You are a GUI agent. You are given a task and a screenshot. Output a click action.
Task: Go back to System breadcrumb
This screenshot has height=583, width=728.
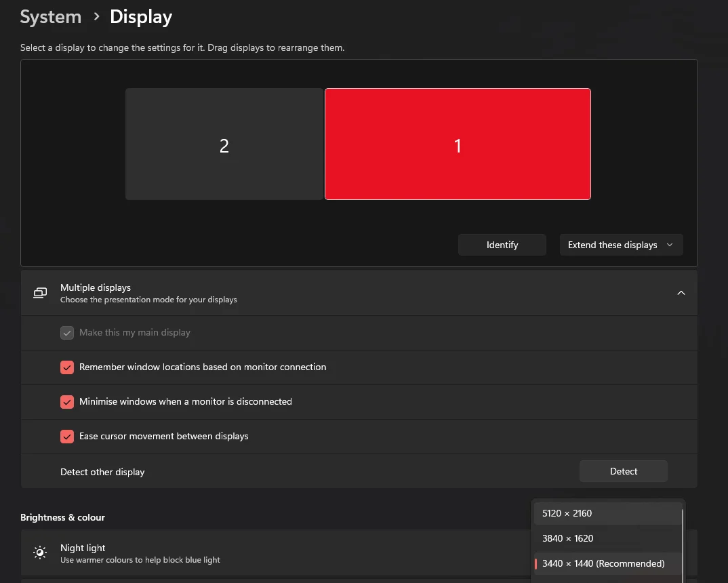tap(51, 17)
